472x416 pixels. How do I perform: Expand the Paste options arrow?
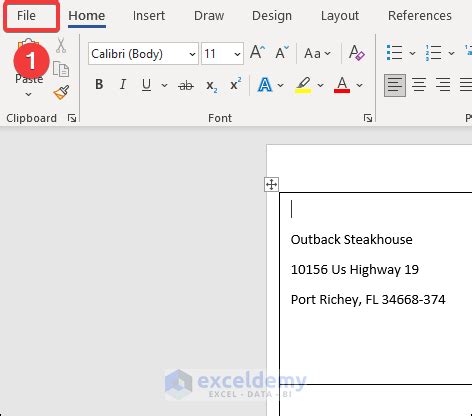(x=29, y=94)
